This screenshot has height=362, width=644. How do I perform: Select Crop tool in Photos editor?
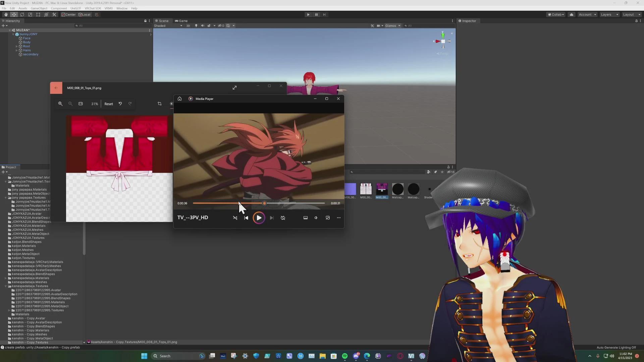[160, 104]
